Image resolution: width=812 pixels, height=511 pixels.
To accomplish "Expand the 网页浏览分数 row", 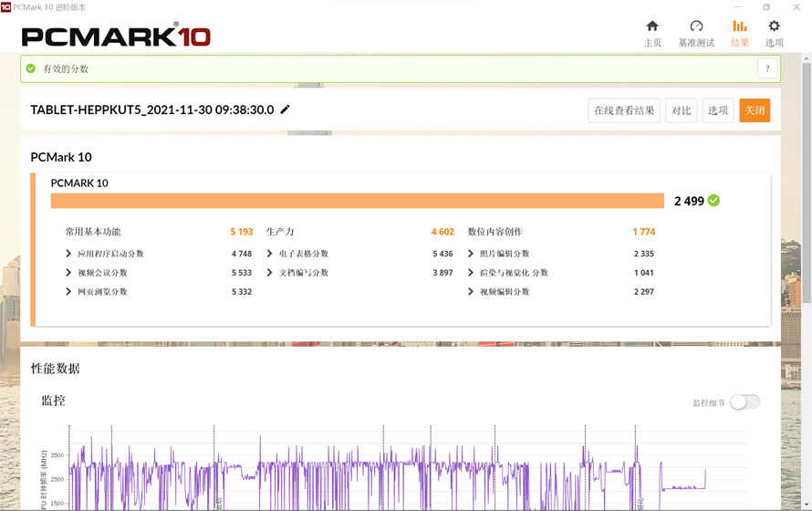I will point(68,291).
